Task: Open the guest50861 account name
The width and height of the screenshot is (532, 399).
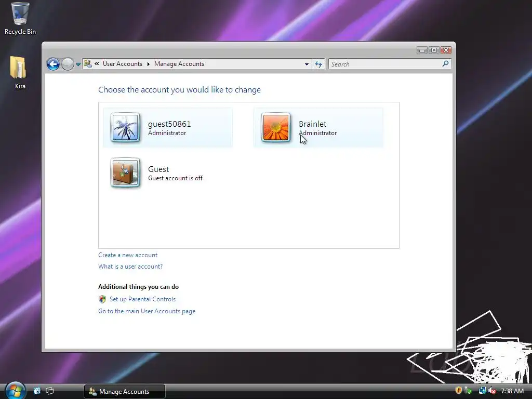Action: click(169, 124)
